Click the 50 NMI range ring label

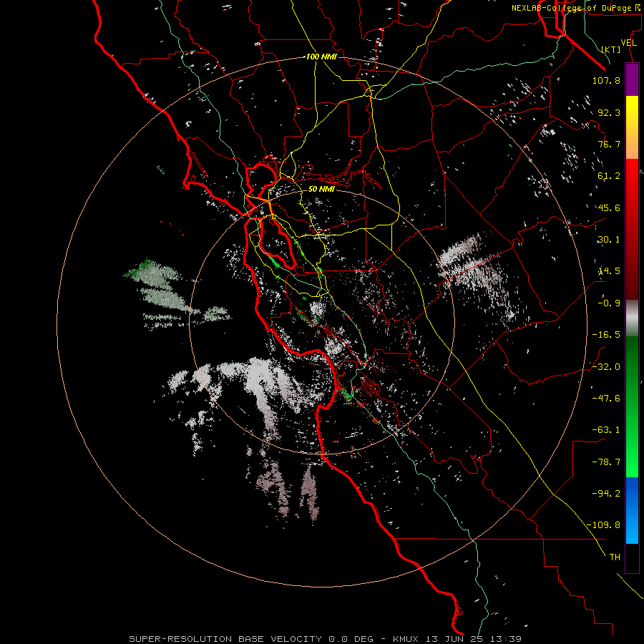click(321, 189)
